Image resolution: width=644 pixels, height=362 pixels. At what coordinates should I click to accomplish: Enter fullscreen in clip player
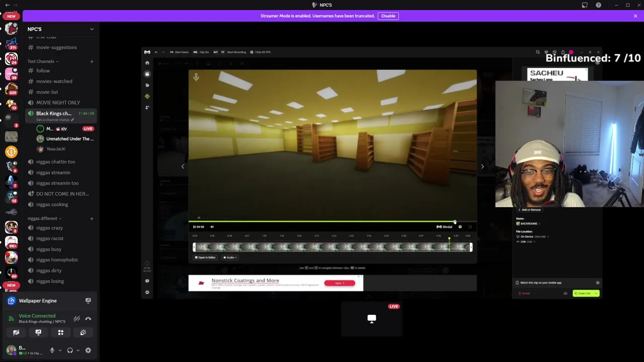click(x=470, y=227)
